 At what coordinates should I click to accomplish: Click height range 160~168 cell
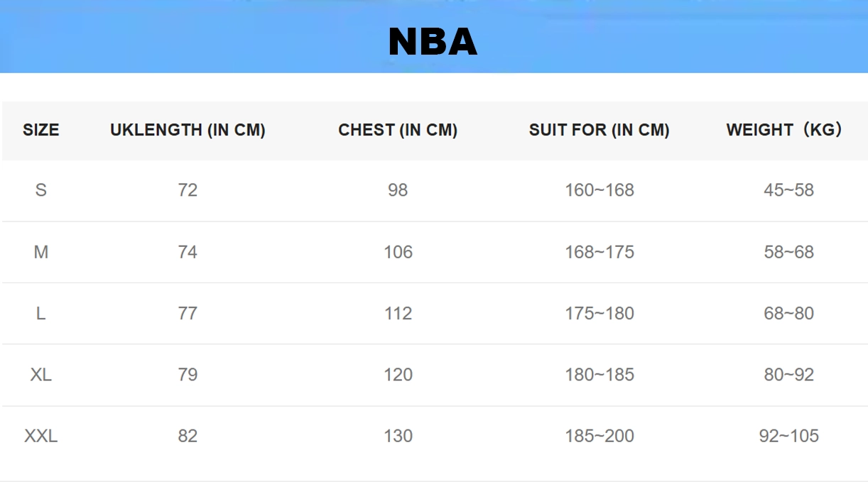pyautogui.click(x=599, y=190)
